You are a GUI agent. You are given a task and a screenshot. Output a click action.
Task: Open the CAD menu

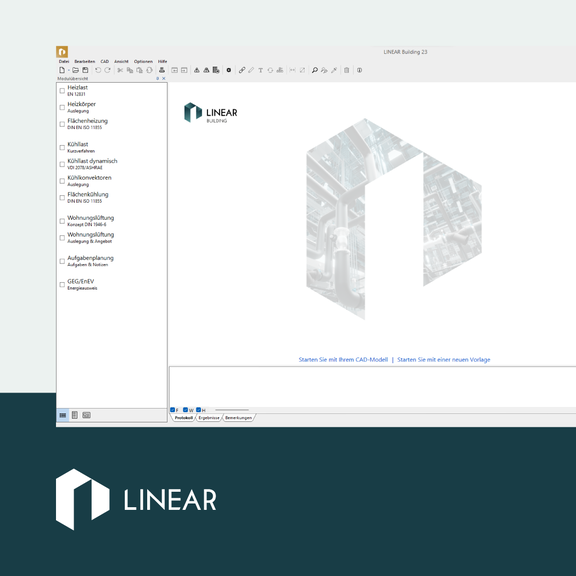click(x=105, y=61)
